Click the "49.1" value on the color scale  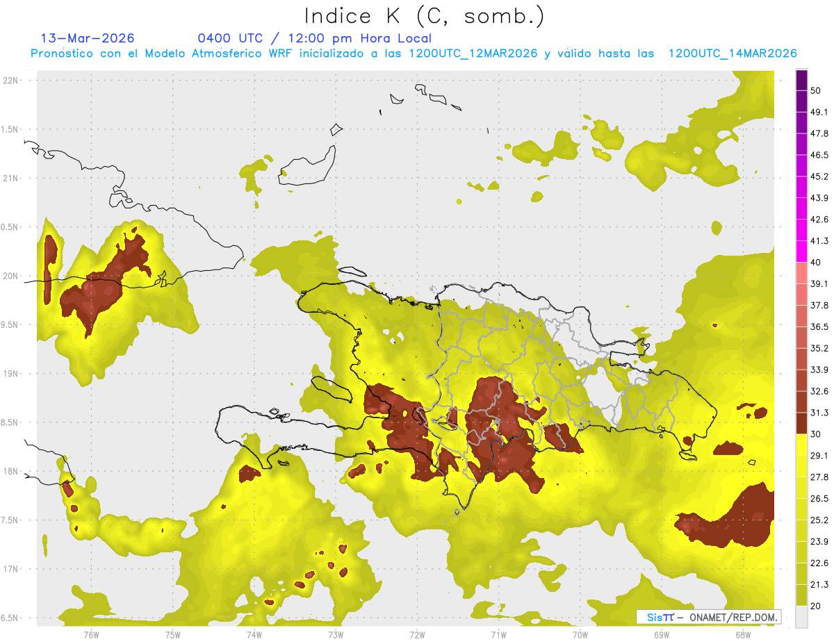pyautogui.click(x=819, y=112)
